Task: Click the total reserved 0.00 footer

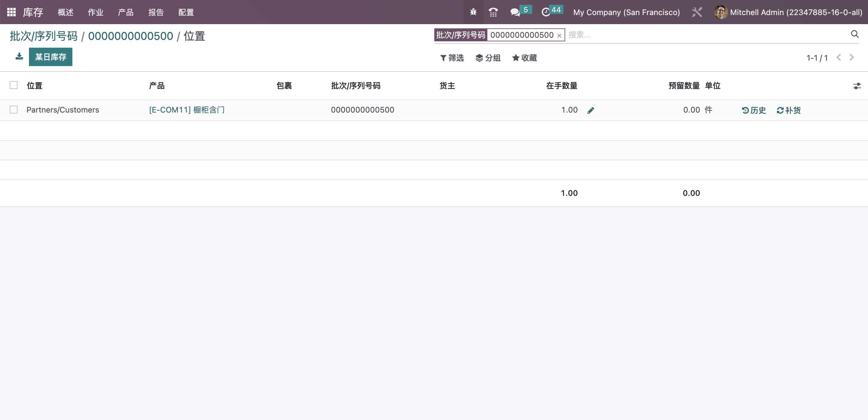Action: [691, 193]
